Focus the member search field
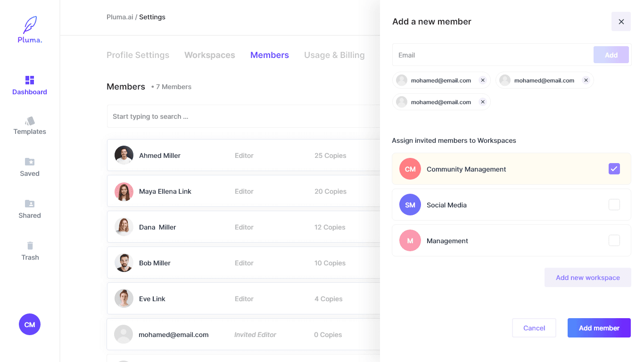This screenshot has height=362, width=644. [243, 116]
